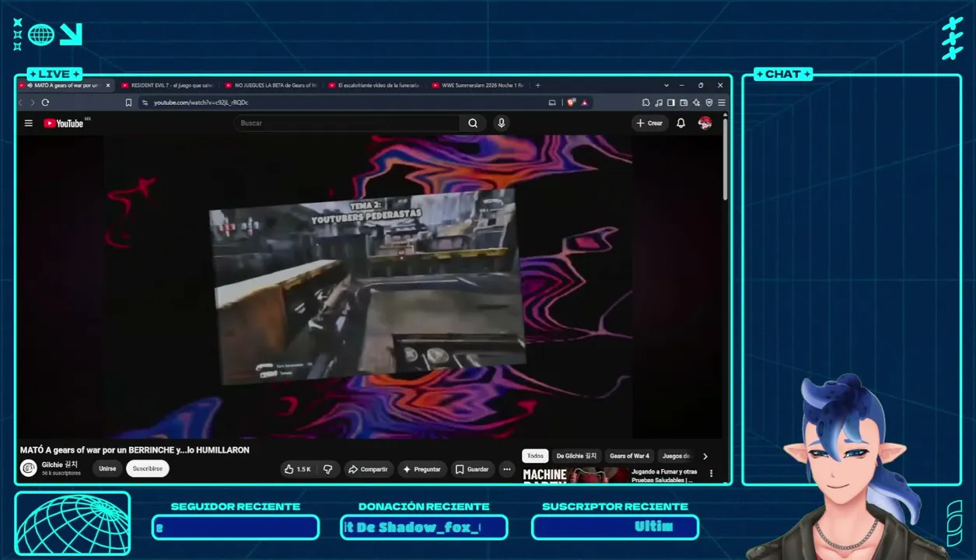Like the video (1.5 K)

tap(298, 469)
